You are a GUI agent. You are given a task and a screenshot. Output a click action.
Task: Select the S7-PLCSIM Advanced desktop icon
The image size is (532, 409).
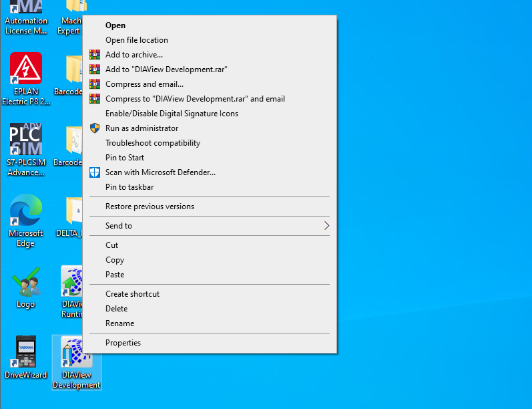click(x=26, y=140)
